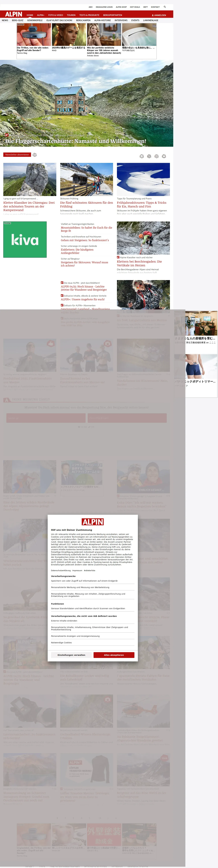Open 'Eisklettern: Die häufigsten Anfängerfehler' link

[x=77, y=251]
